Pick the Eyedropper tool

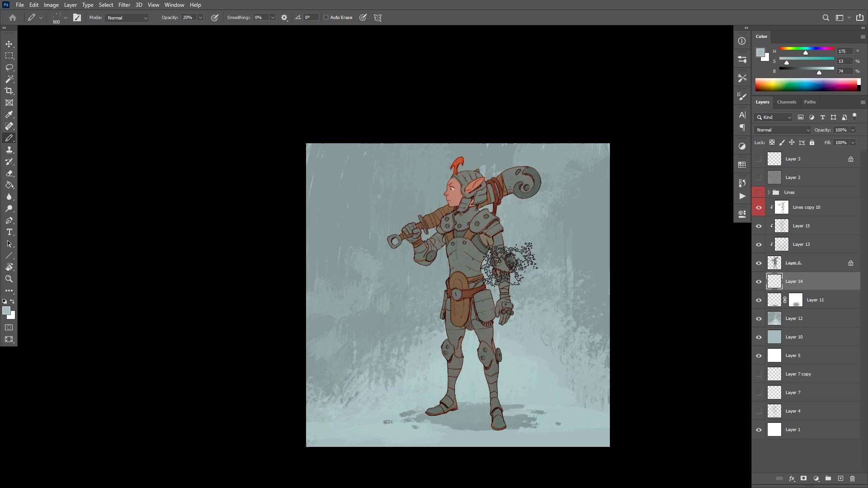(x=9, y=114)
